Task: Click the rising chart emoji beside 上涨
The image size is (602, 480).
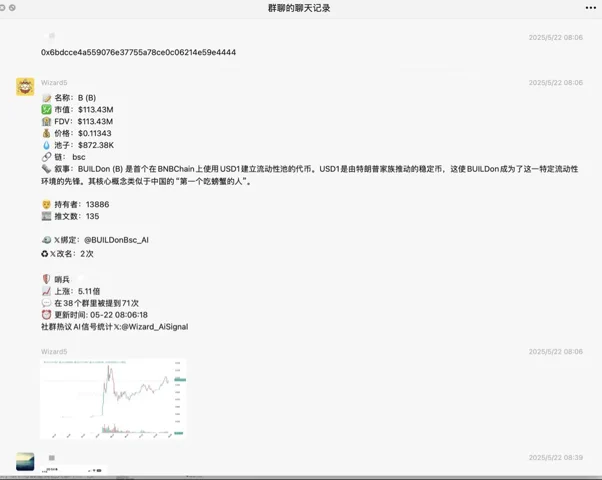Action: [46, 291]
